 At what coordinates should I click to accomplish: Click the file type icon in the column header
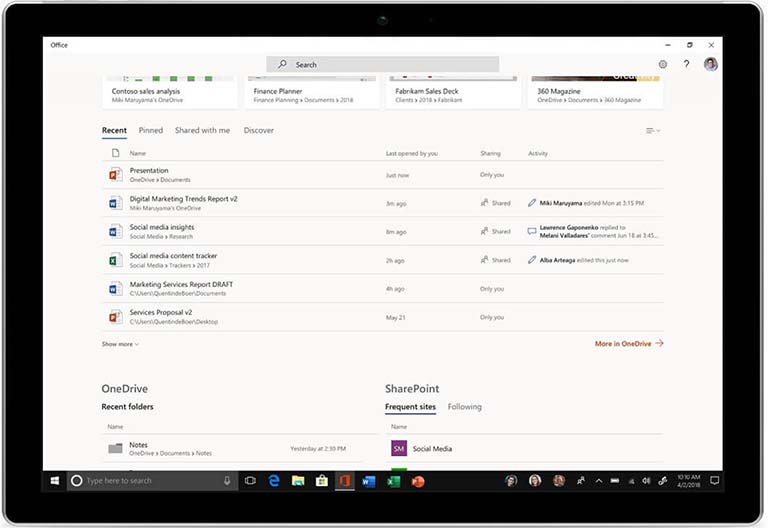point(115,153)
